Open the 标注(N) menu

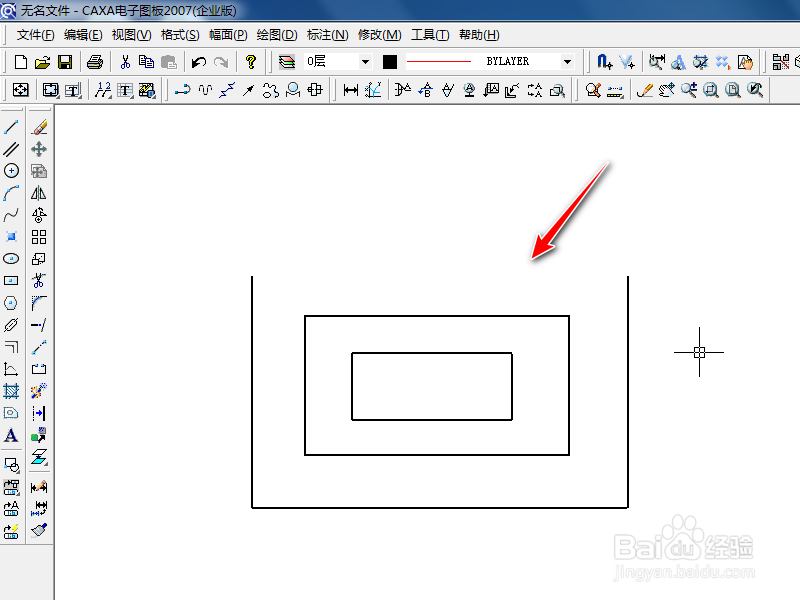pyautogui.click(x=328, y=35)
